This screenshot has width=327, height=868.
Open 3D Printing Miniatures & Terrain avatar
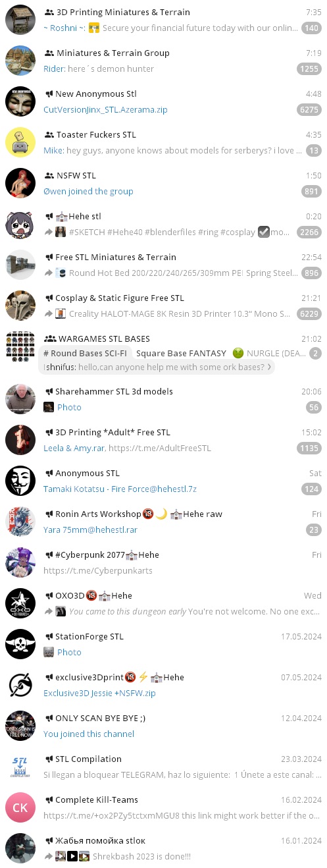tap(20, 20)
